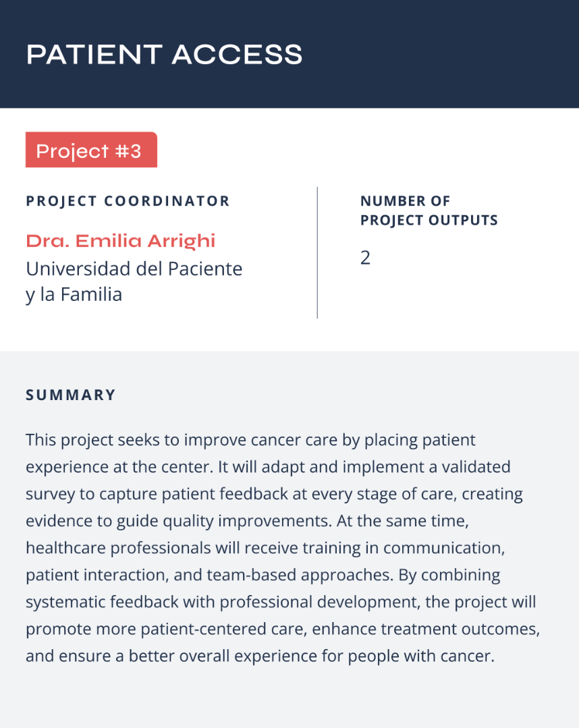
Task: Click the PROJECT COORDINATOR label
Action: point(128,201)
